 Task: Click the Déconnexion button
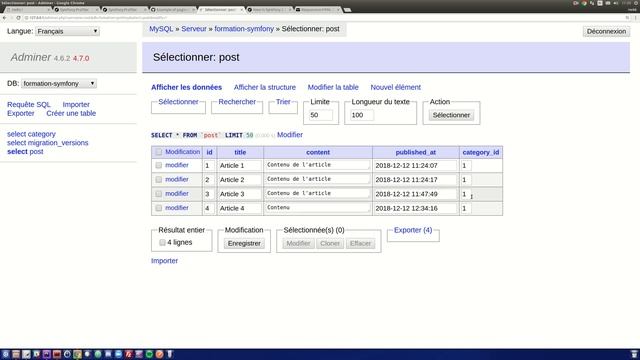pos(606,31)
